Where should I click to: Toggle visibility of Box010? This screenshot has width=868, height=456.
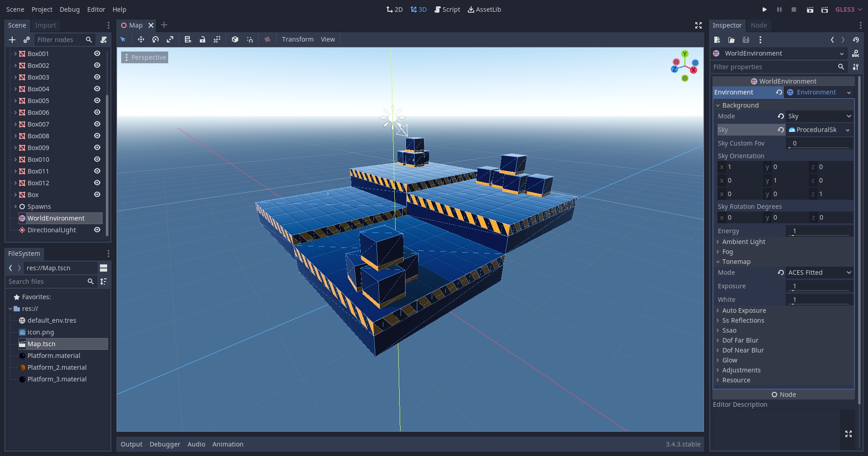coord(97,159)
